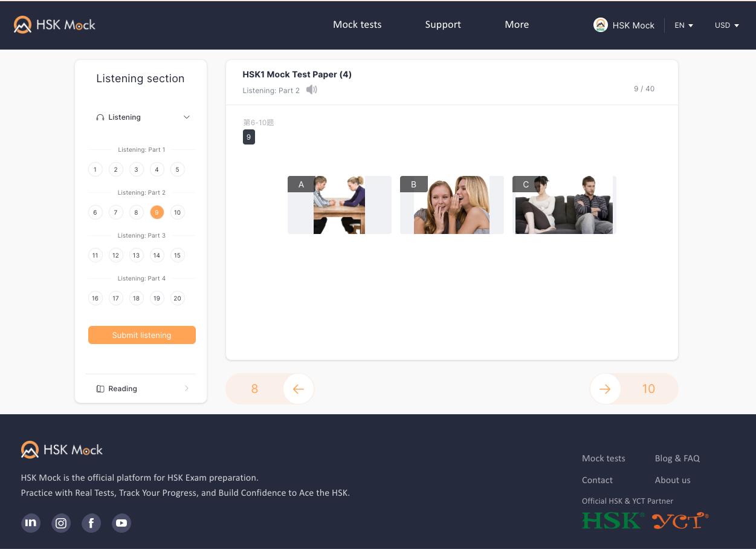The width and height of the screenshot is (756, 549).
Task: Open More menu in header
Action: pos(517,25)
